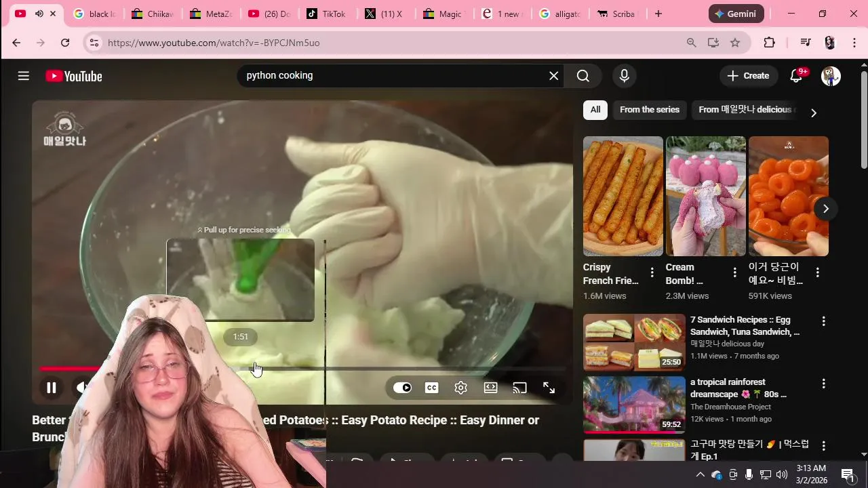The image size is (868, 488).
Task: Switch to the Scriba browser tab
Action: pyautogui.click(x=617, y=14)
